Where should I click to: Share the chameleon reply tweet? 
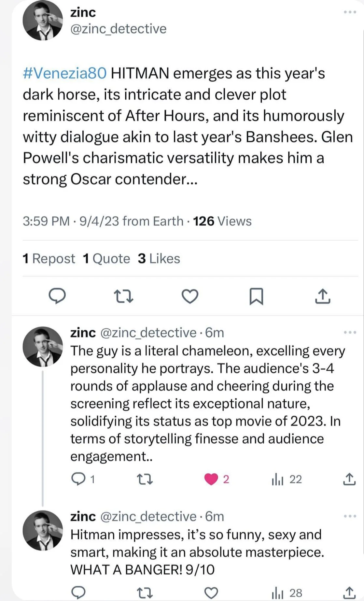point(349,479)
